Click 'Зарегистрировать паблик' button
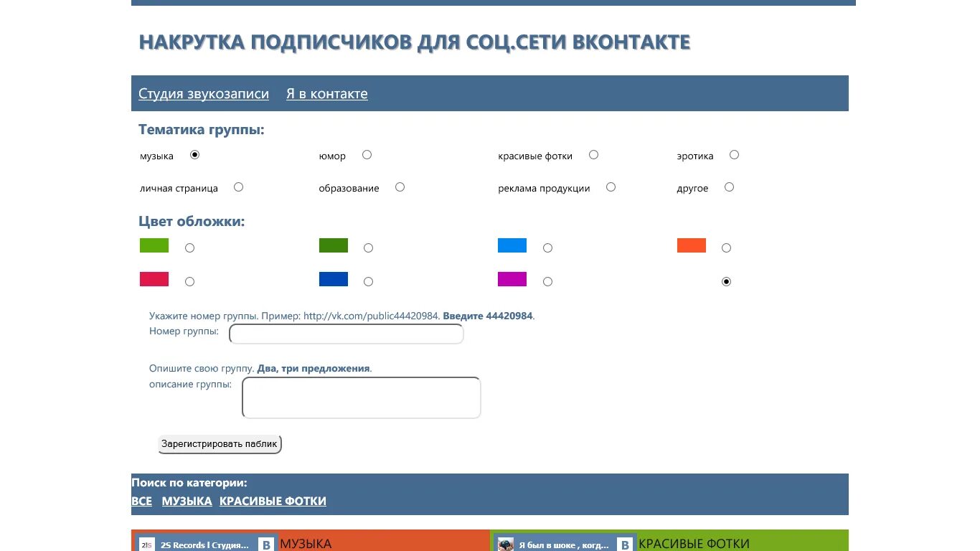The height and width of the screenshot is (551, 980). (220, 444)
